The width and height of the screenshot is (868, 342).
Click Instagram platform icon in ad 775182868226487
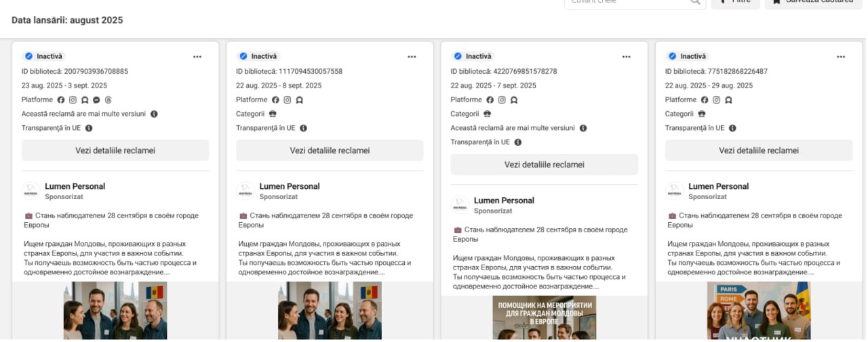(716, 100)
